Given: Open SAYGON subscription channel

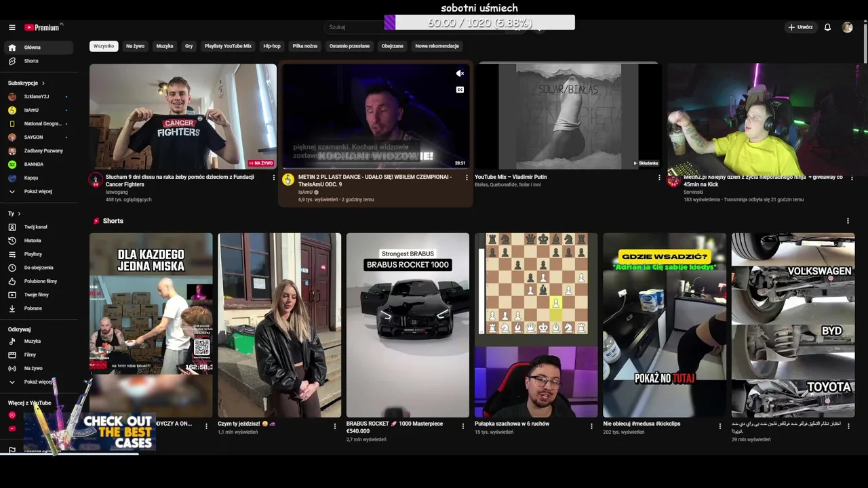Looking at the screenshot, I should click(37, 137).
